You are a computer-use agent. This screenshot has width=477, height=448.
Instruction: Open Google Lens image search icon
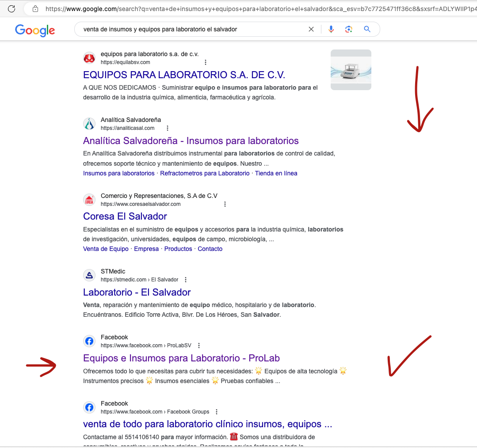(x=349, y=29)
